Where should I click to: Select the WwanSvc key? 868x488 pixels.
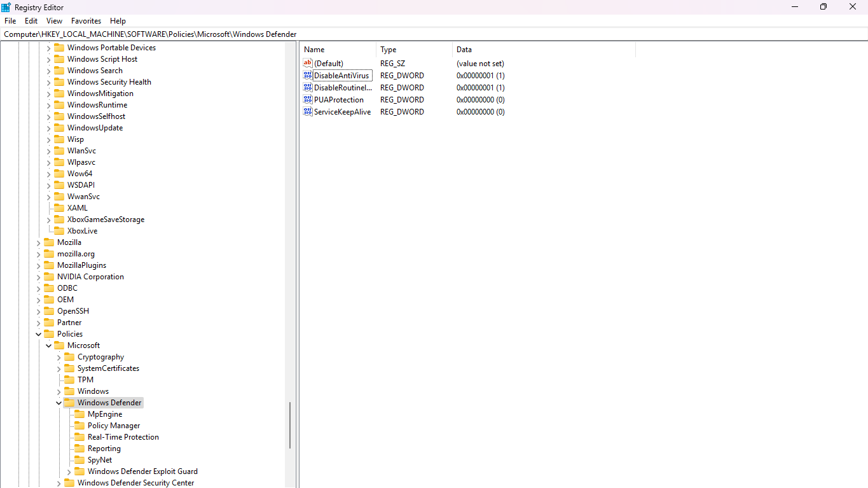83,197
